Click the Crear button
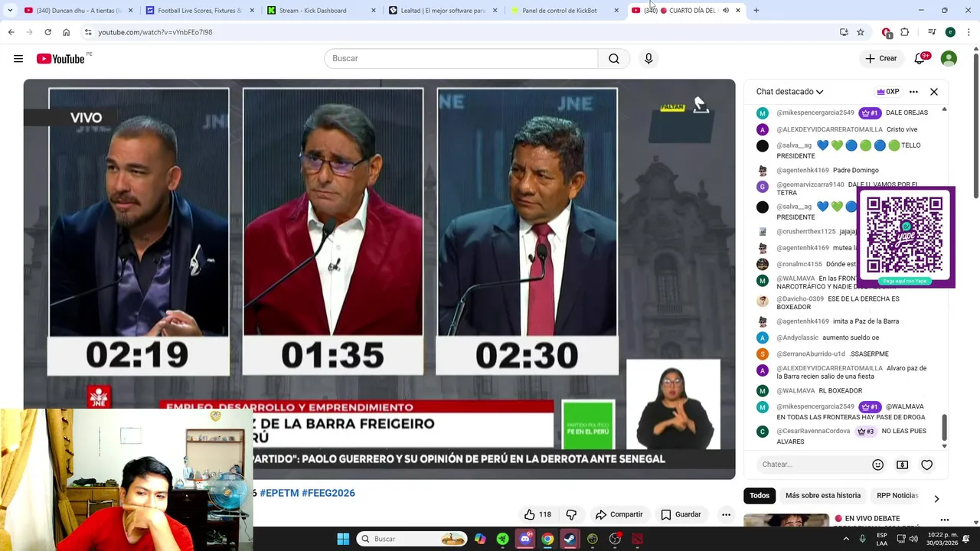Screen dimensions: 980x551 (x=880, y=58)
